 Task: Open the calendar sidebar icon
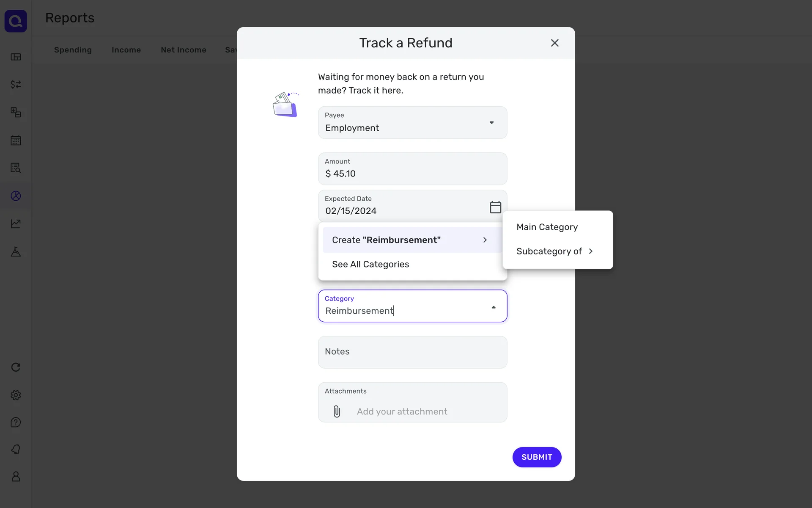click(16, 141)
